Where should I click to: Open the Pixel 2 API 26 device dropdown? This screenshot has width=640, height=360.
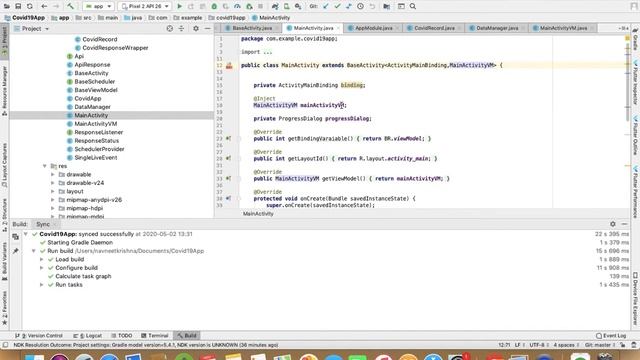coord(144,6)
